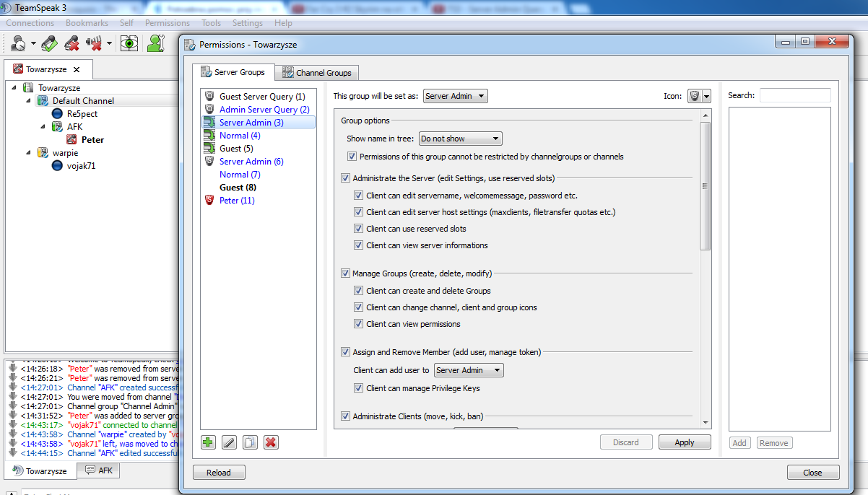This screenshot has width=868, height=495.
Task: Toggle Client can manage Privilege Keys
Action: click(359, 388)
